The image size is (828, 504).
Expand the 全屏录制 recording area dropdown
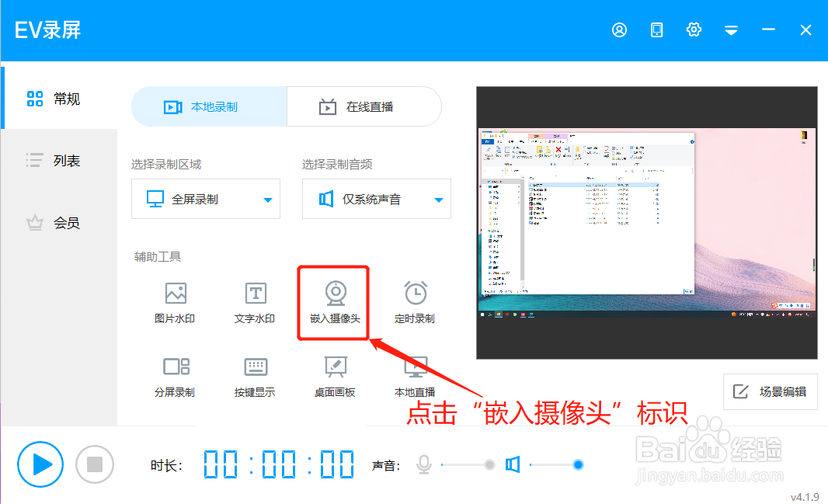[205, 199]
